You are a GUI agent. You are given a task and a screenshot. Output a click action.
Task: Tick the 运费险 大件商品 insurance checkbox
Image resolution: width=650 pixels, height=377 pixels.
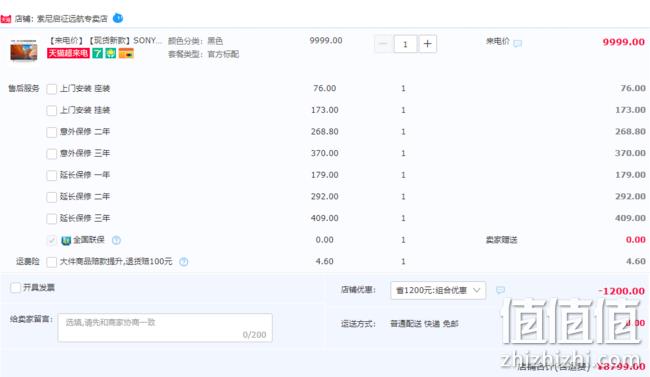(x=51, y=262)
